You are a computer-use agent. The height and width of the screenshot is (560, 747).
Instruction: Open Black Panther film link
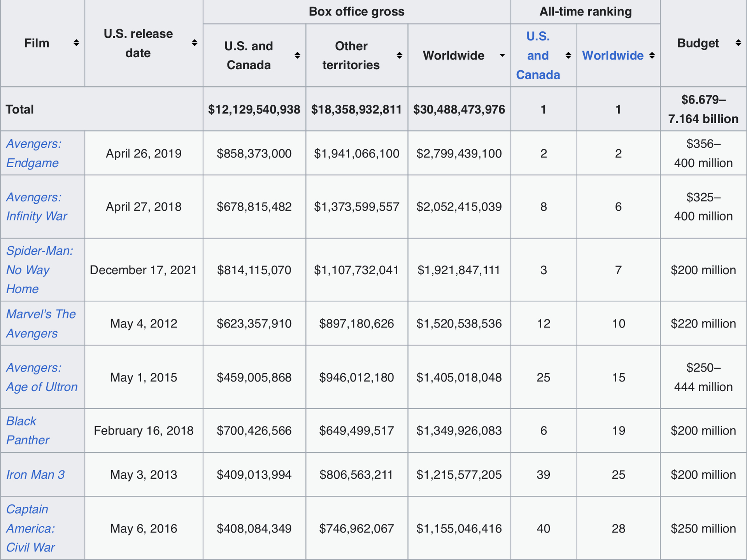(x=28, y=430)
